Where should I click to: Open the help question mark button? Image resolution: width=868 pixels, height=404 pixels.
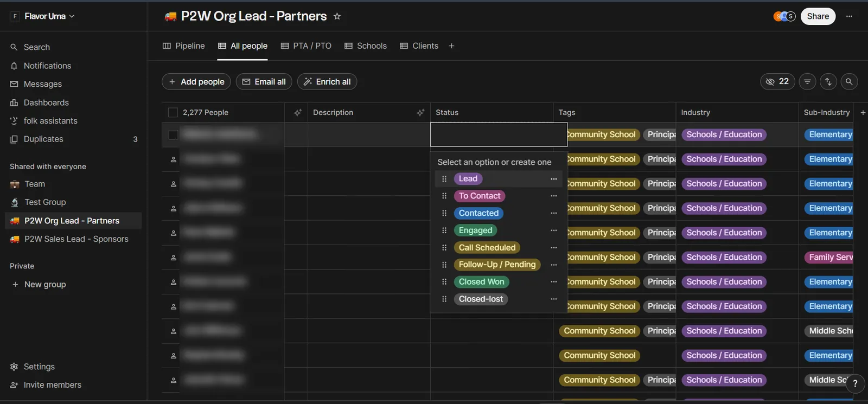[855, 383]
